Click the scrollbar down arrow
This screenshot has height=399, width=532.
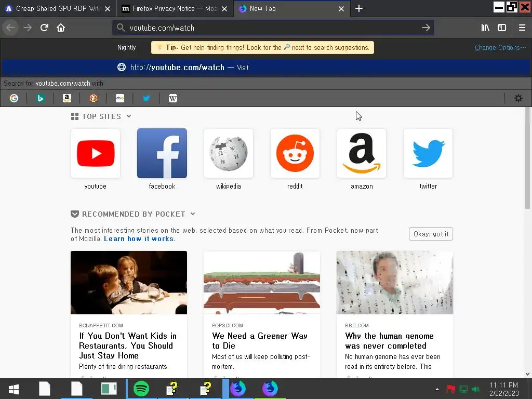pyautogui.click(x=528, y=374)
